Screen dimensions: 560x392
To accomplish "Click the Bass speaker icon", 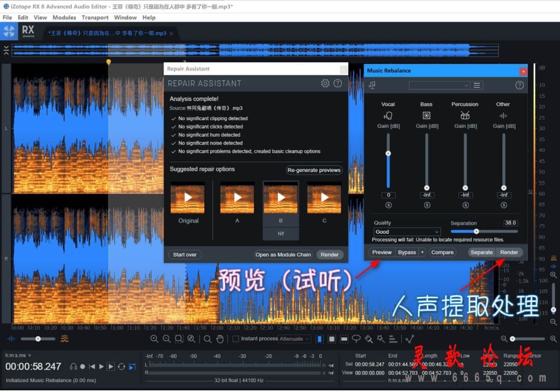I will (426, 115).
